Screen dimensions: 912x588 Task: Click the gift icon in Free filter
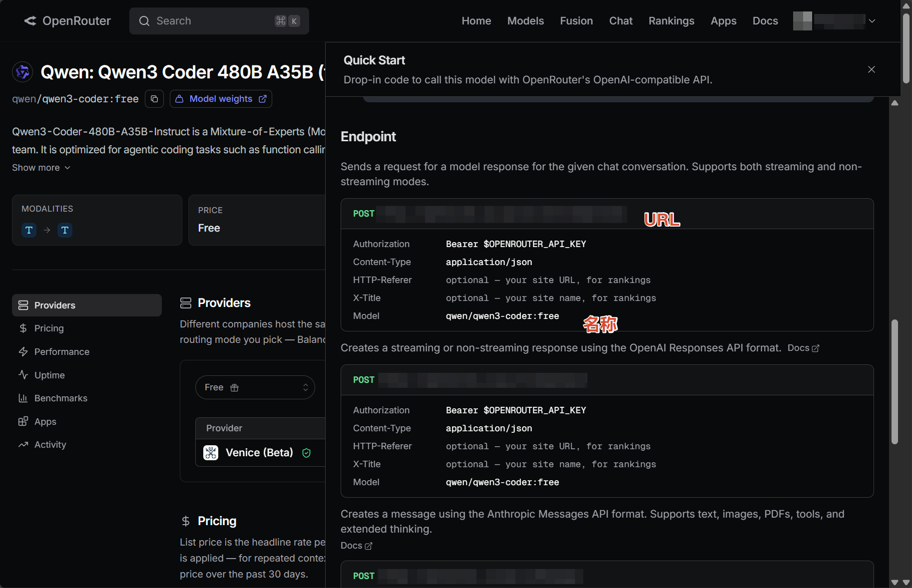234,387
